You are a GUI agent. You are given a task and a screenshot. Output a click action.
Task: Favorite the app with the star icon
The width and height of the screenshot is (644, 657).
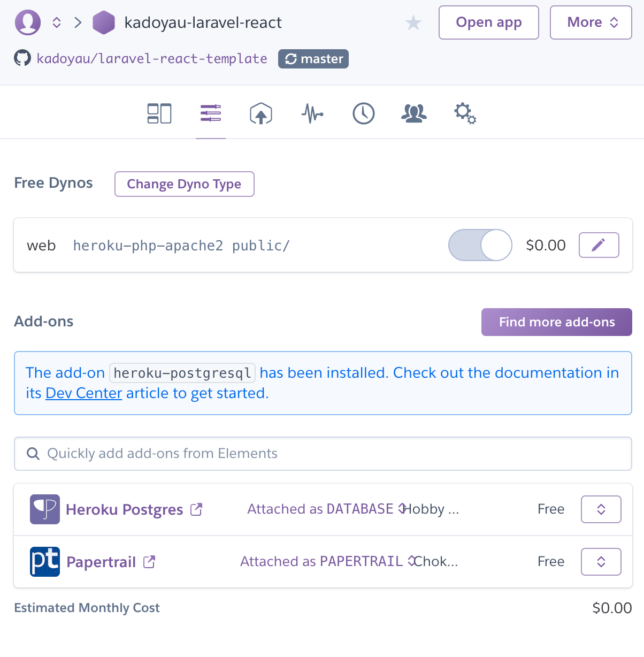point(413,23)
